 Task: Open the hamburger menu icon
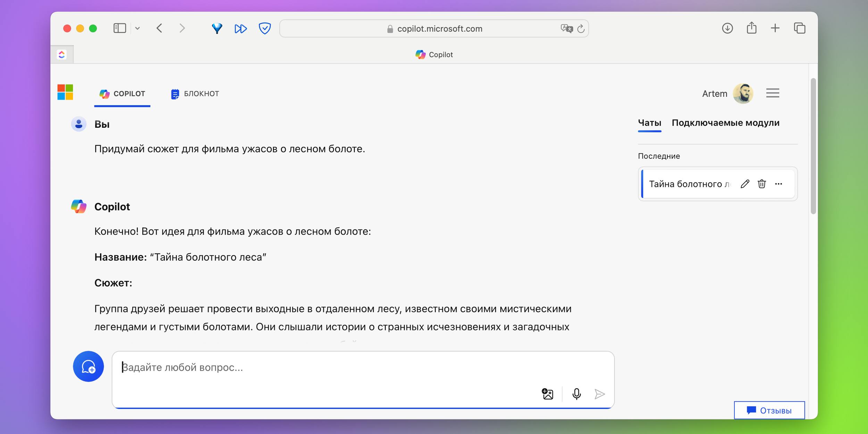[x=773, y=93]
